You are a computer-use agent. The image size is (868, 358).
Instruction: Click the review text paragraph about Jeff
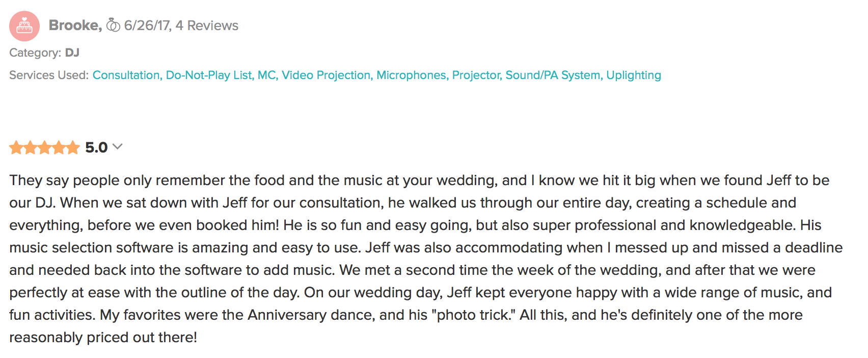(x=426, y=259)
